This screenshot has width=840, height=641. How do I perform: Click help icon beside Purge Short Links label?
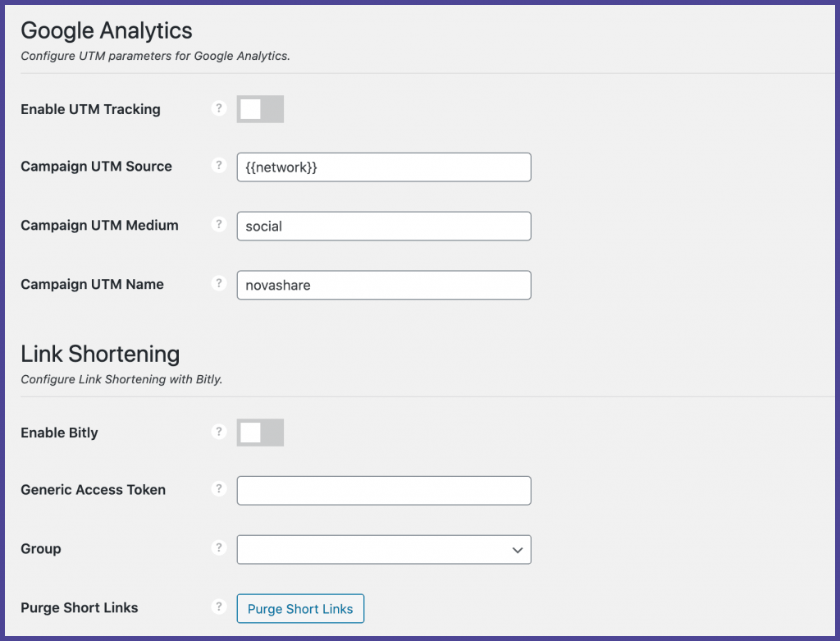[x=218, y=607]
